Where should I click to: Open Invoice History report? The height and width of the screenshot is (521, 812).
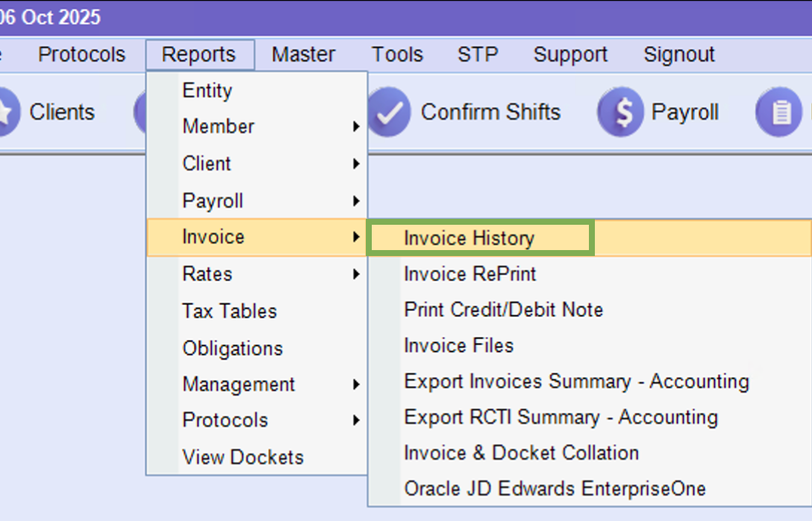(469, 238)
